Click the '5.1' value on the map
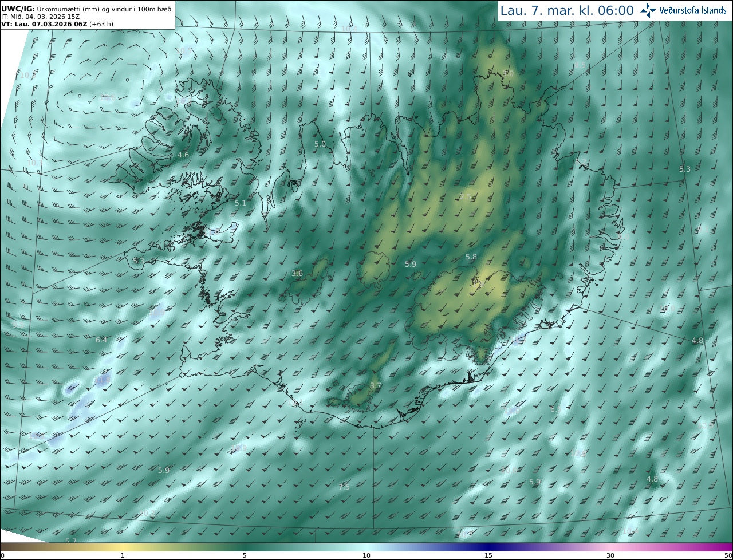The height and width of the screenshot is (560, 733). click(241, 203)
